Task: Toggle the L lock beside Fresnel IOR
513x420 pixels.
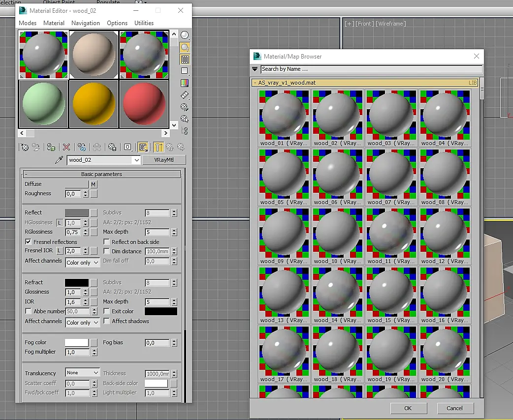Action: pyautogui.click(x=59, y=251)
